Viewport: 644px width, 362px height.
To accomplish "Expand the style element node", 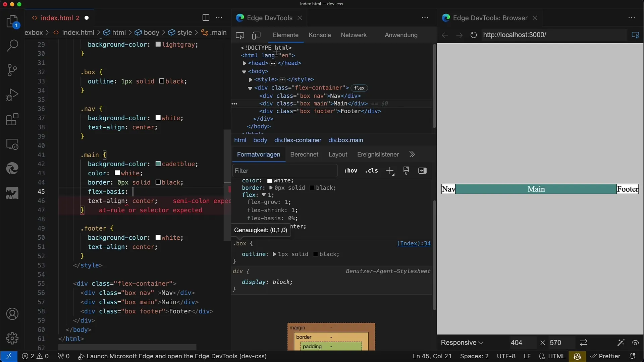I will 251,80.
